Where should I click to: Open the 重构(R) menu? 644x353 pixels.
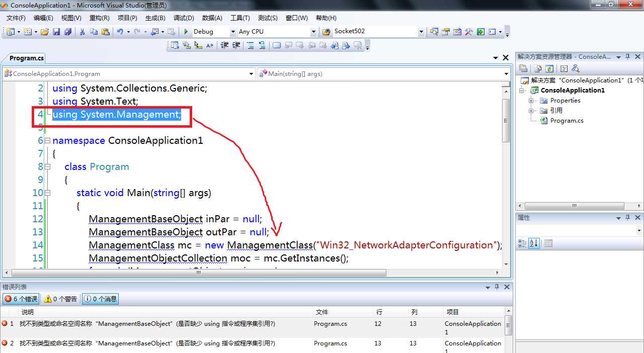(99, 18)
